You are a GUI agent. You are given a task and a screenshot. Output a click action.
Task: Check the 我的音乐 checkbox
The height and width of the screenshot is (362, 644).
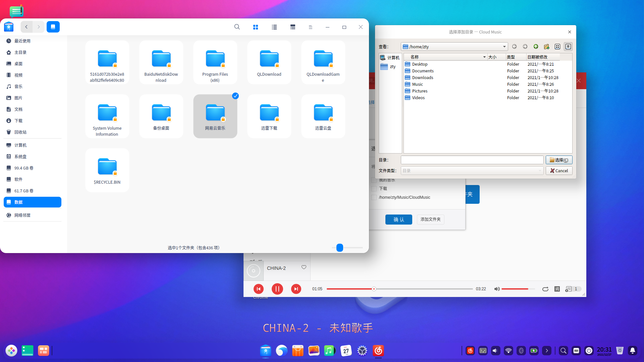tap(374, 180)
